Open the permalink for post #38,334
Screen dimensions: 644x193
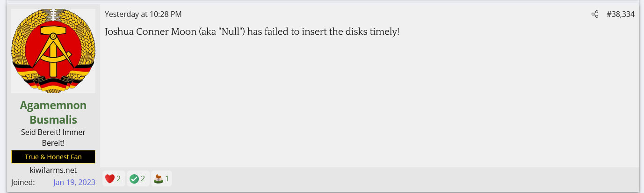pos(621,14)
